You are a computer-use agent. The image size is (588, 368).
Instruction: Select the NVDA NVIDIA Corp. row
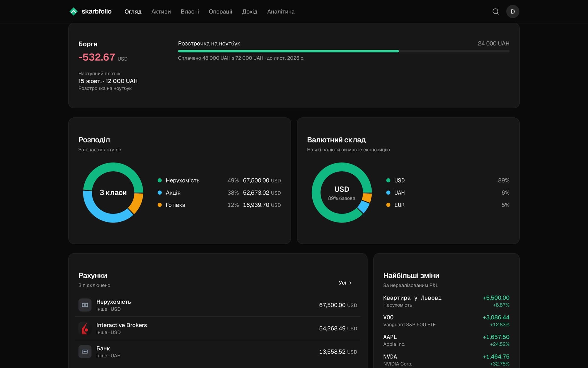(446, 360)
